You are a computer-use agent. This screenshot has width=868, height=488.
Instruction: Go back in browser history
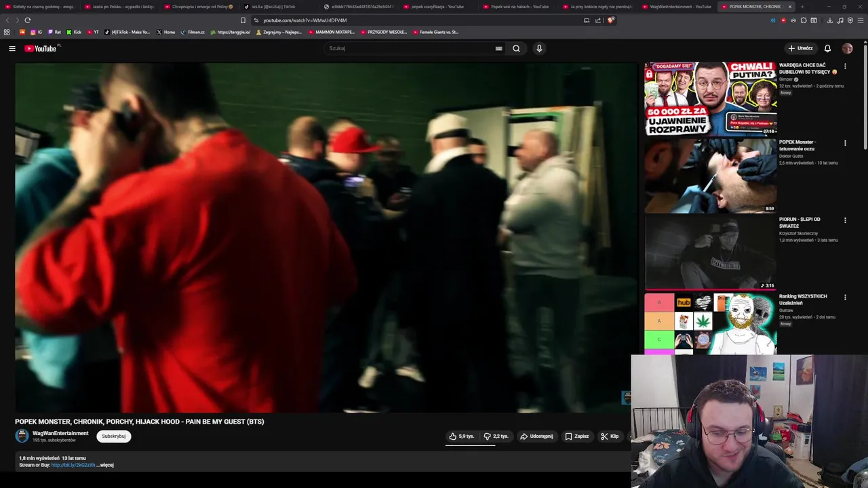[7, 20]
